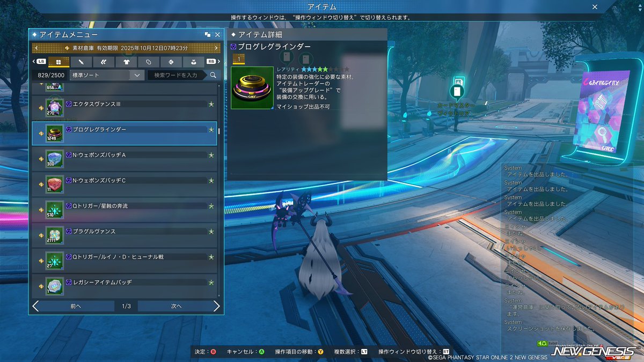The height and width of the screenshot is (362, 644).
Task: Click storage marker icon beside ブログレグラインダー row
Action: click(41, 134)
